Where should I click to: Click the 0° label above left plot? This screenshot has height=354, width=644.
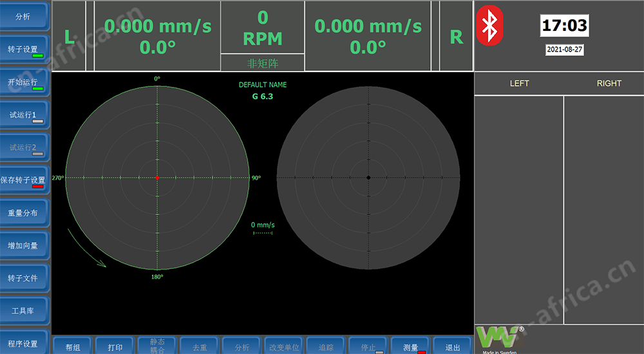coord(157,79)
